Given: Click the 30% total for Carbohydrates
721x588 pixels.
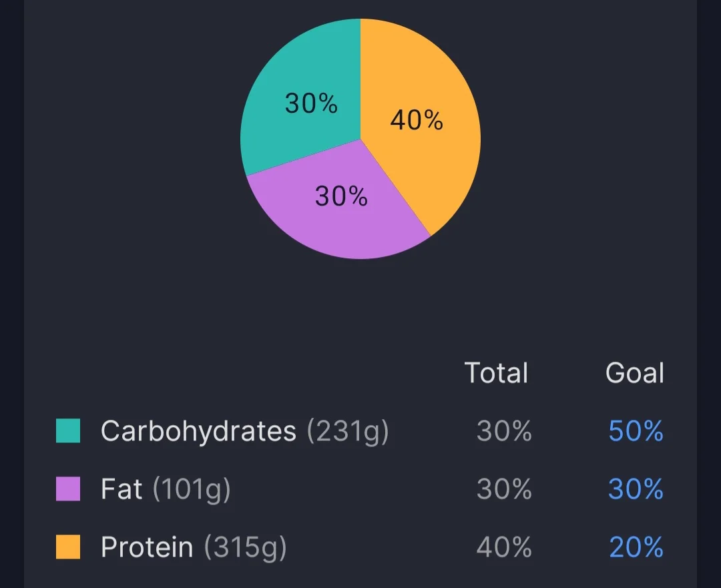Looking at the screenshot, I should [504, 431].
